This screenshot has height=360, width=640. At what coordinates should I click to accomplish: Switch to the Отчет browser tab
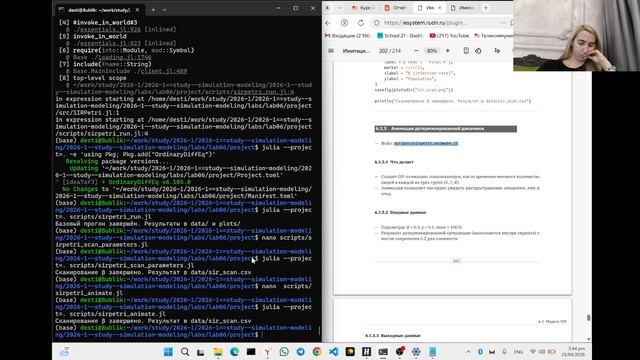(x=395, y=8)
